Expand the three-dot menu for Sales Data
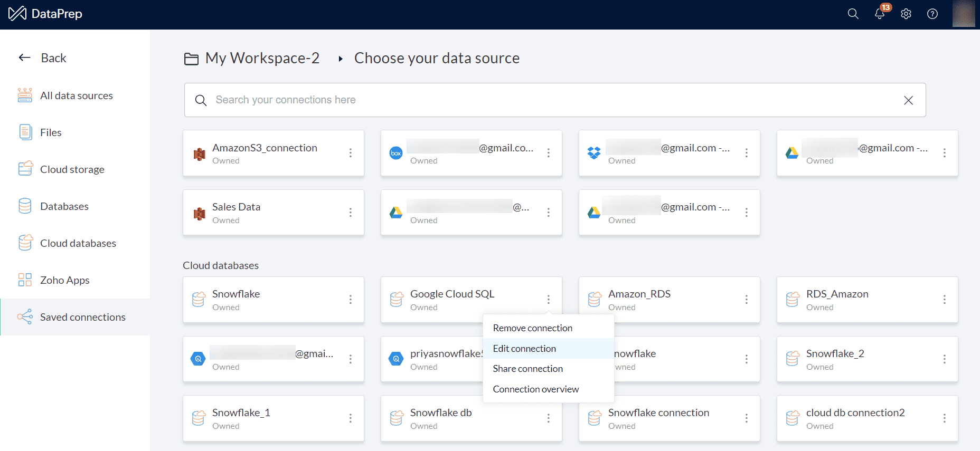The image size is (980, 451). click(351, 213)
